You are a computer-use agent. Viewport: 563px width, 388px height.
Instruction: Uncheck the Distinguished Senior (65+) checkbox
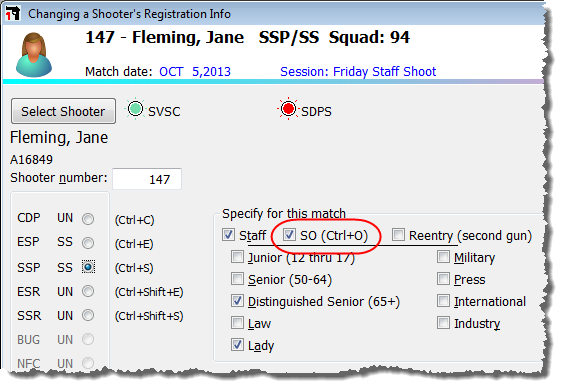pos(237,301)
